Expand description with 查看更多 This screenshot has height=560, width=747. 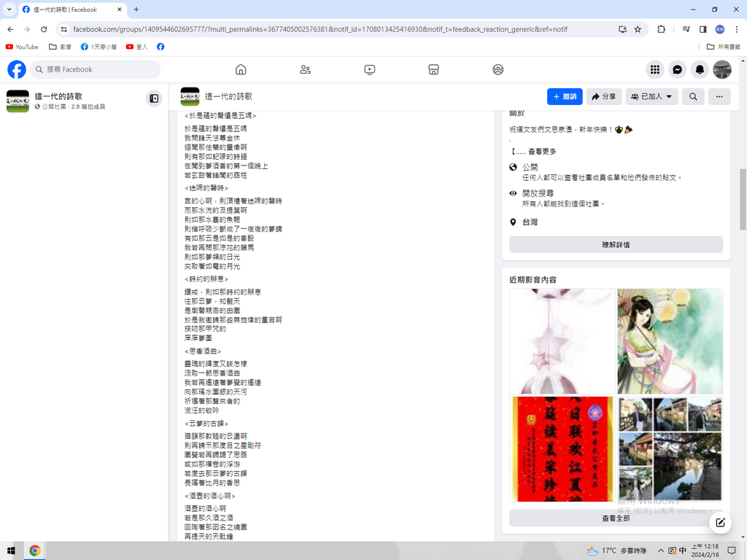coord(542,152)
